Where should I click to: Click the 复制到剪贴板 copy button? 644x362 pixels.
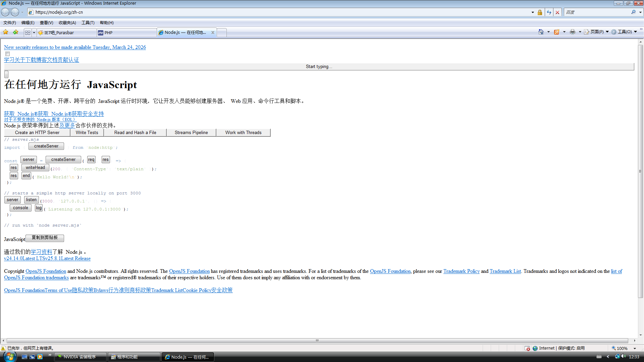[x=45, y=238]
